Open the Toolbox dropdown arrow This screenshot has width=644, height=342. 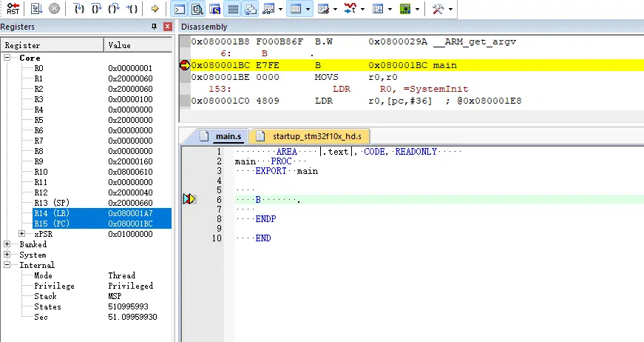click(451, 10)
